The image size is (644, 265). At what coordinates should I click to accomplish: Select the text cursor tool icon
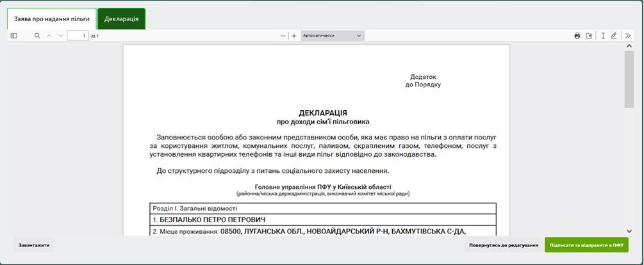coord(603,36)
